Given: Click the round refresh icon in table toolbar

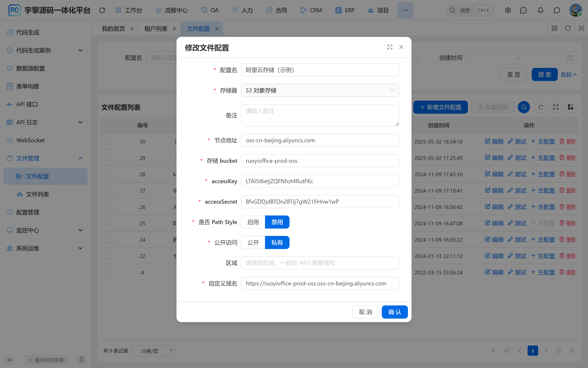Looking at the screenshot, I should (541, 107).
